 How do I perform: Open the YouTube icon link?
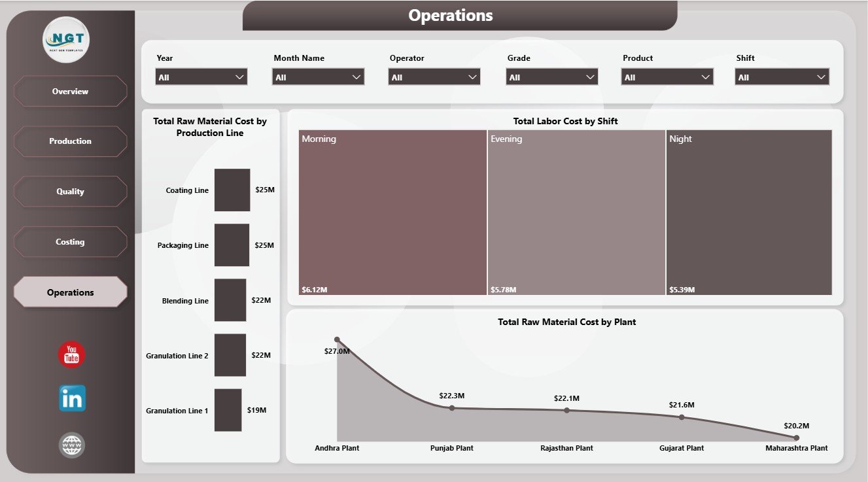tap(72, 354)
